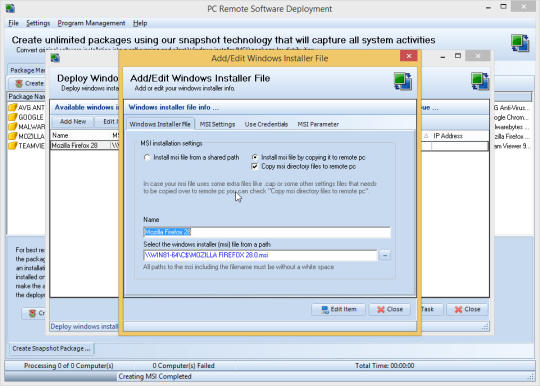
Task: Click the Edit Item button
Action: pos(339,309)
